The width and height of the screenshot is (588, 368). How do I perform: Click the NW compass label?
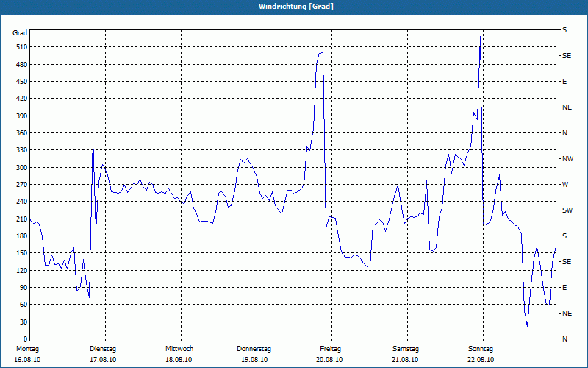(x=567, y=159)
